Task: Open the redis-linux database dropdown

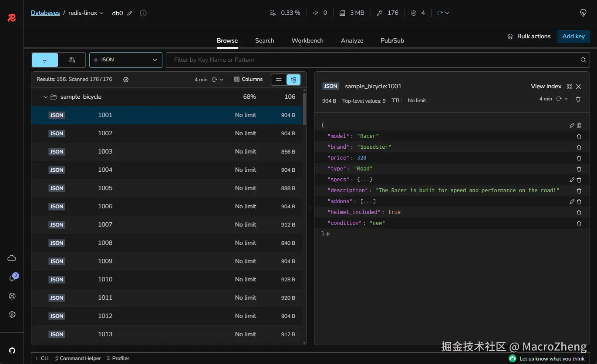Action: click(x=86, y=13)
